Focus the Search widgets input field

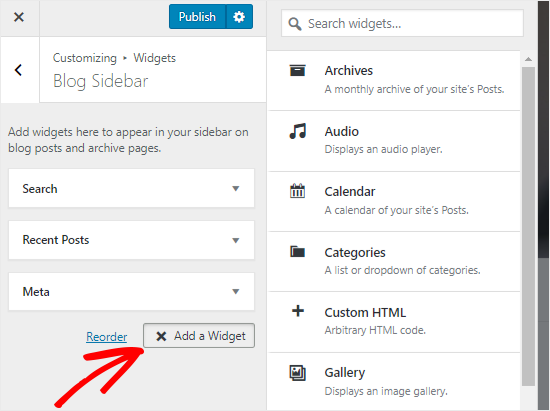click(x=402, y=23)
